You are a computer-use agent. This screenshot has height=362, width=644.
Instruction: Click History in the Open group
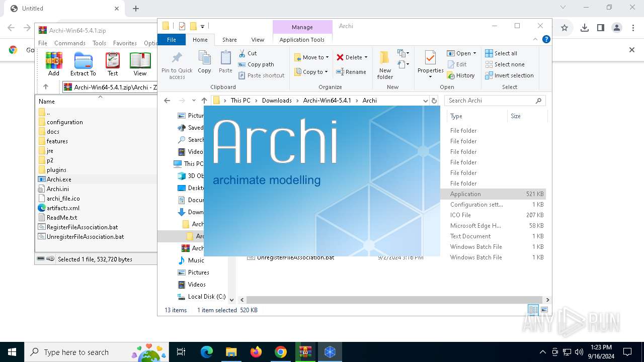pyautogui.click(x=461, y=75)
